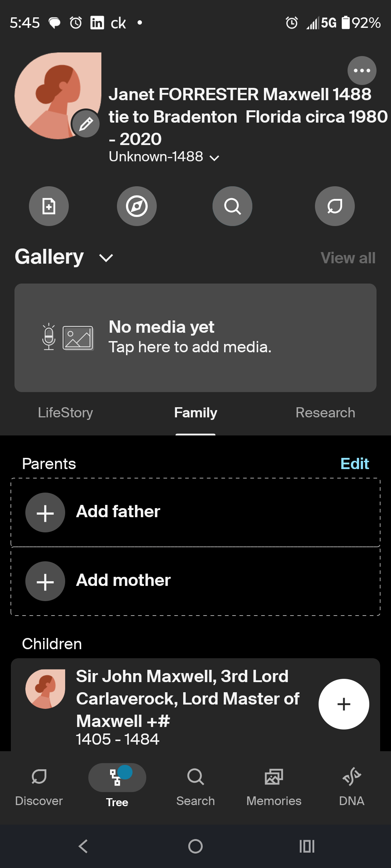Switch to the Research tab

(x=325, y=413)
